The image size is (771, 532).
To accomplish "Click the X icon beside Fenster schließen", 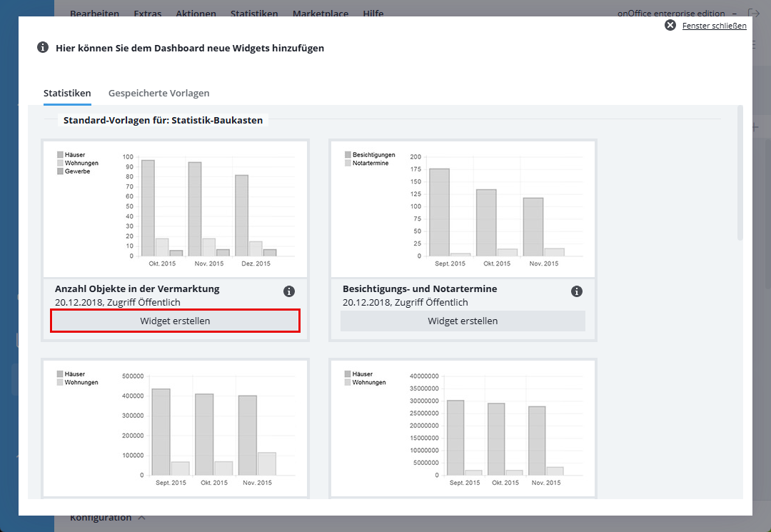I will [x=670, y=26].
